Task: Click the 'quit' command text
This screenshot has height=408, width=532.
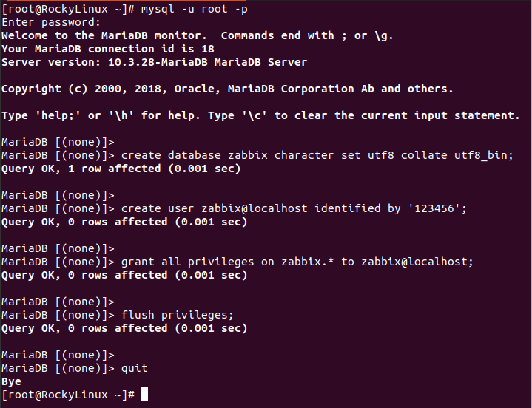Action: (135, 368)
